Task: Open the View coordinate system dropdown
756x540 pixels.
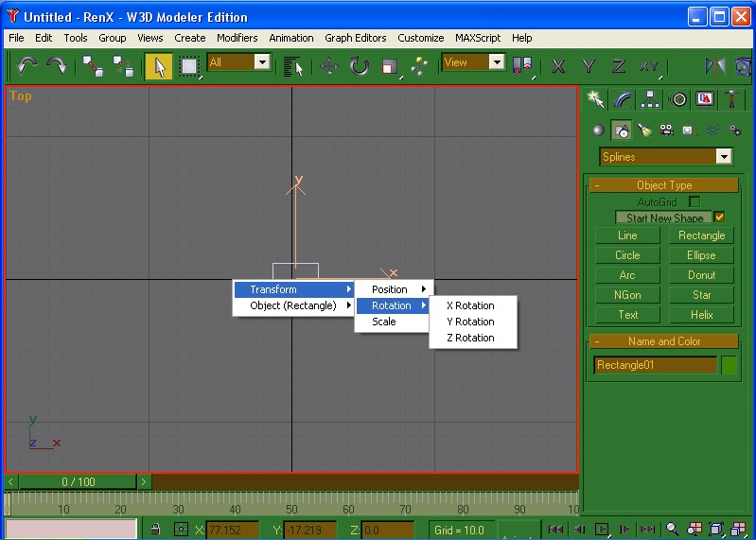Action: point(497,62)
